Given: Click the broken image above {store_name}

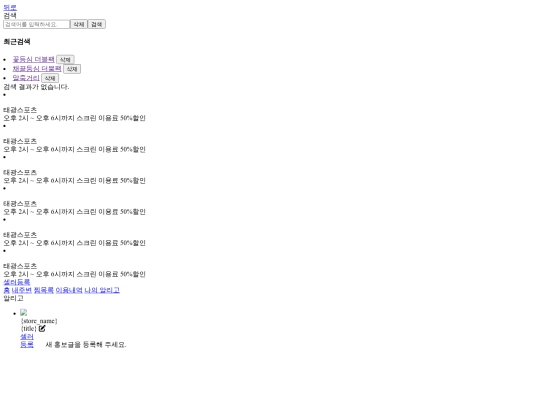Looking at the screenshot, I should click(x=23, y=313).
